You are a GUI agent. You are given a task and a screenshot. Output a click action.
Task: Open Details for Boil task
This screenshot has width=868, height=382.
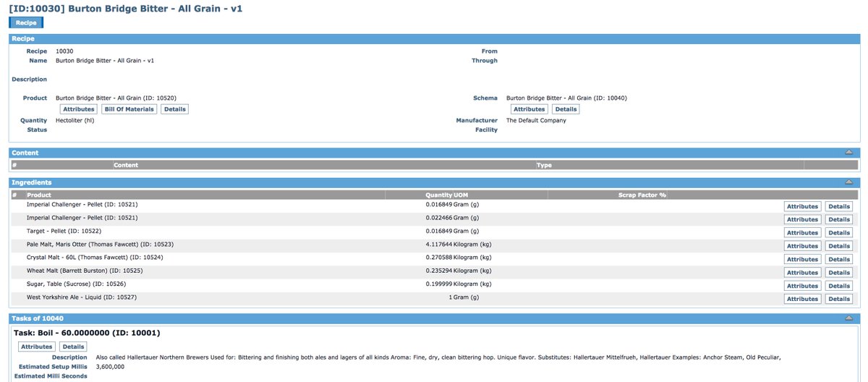73,347
